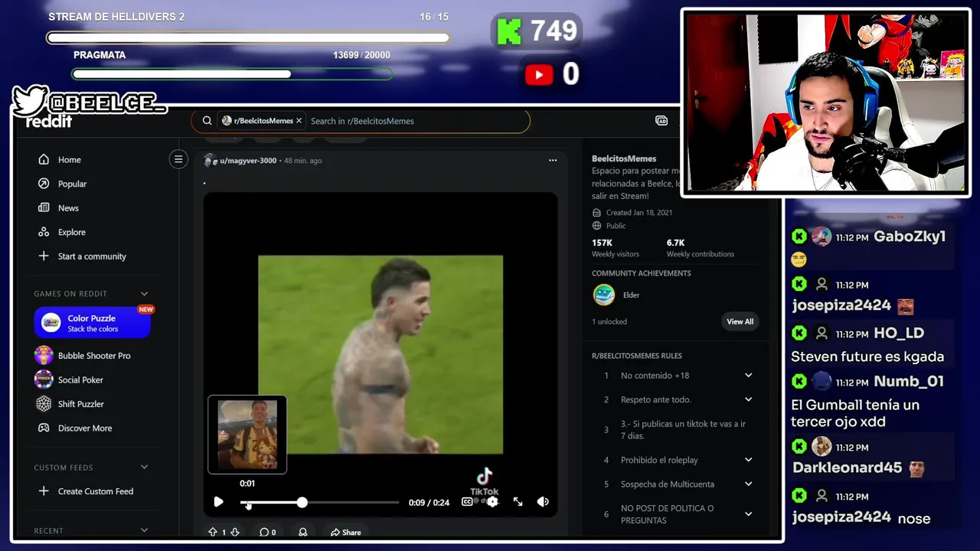Screen dimensions: 980x551
Task: Open u/magyver-3000 profile link
Action: [x=248, y=161]
